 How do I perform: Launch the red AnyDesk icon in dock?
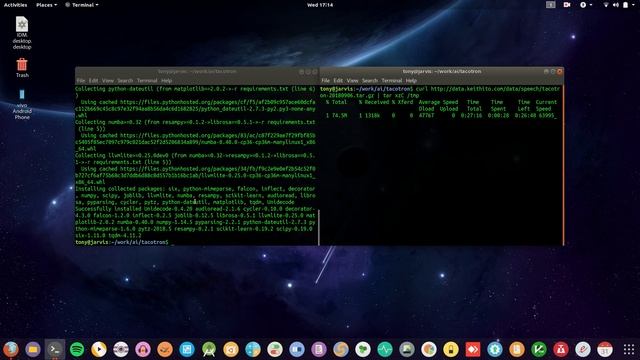click(473, 349)
